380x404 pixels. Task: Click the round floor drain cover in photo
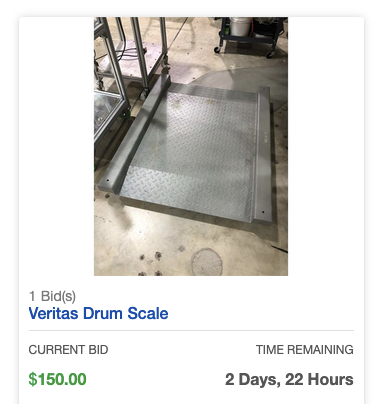coord(207,262)
